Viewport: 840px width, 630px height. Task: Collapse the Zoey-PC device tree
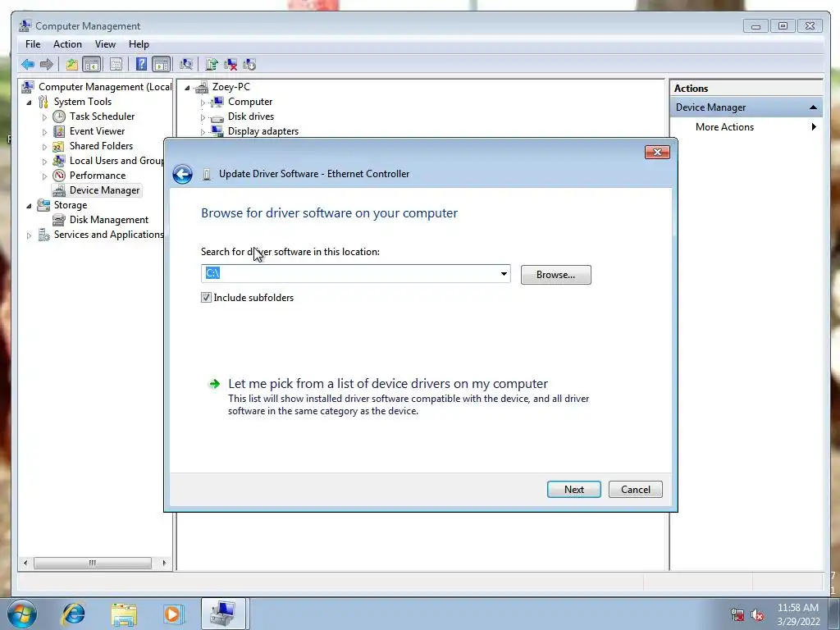[x=187, y=87]
